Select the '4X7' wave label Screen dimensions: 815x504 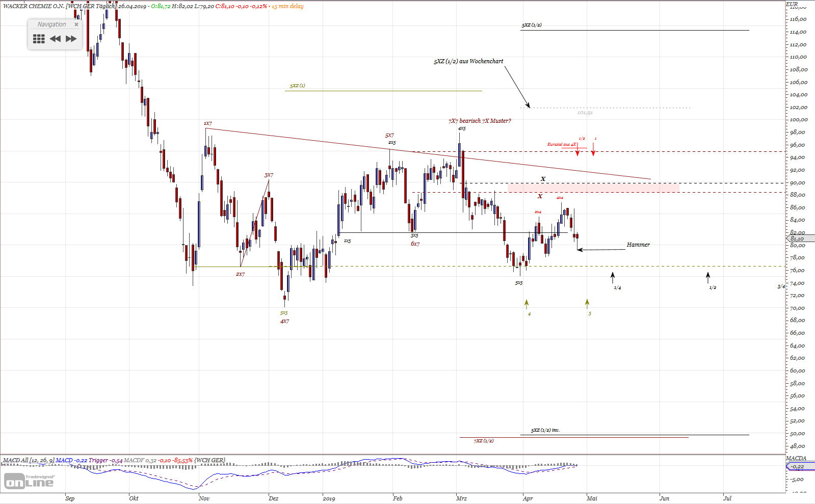click(284, 322)
